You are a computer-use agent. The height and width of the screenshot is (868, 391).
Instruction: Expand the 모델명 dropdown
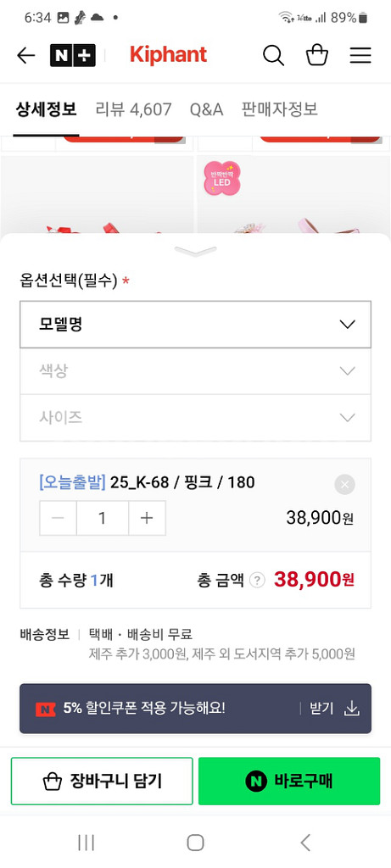(195, 325)
